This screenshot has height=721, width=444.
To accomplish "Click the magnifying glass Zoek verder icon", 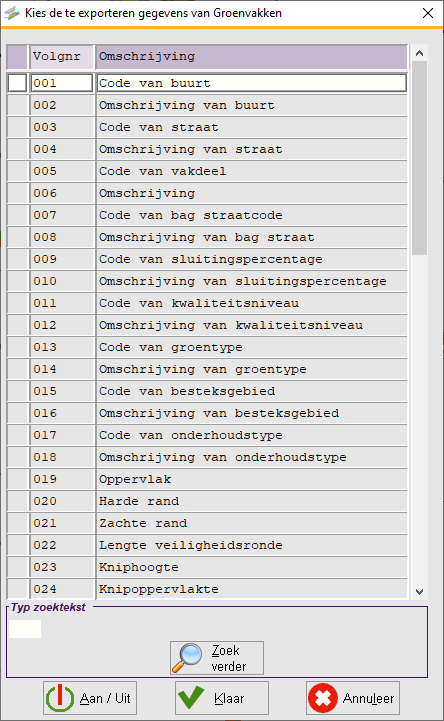I will point(187,658).
